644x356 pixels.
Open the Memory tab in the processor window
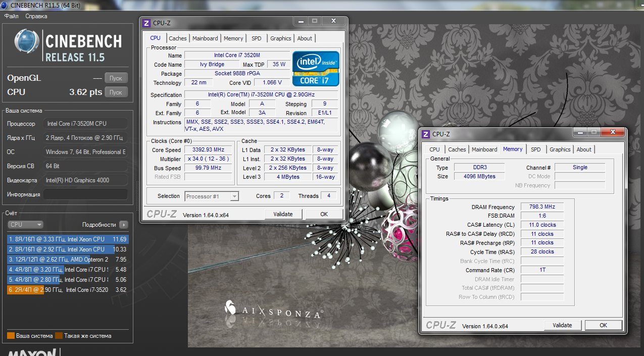[x=233, y=38]
